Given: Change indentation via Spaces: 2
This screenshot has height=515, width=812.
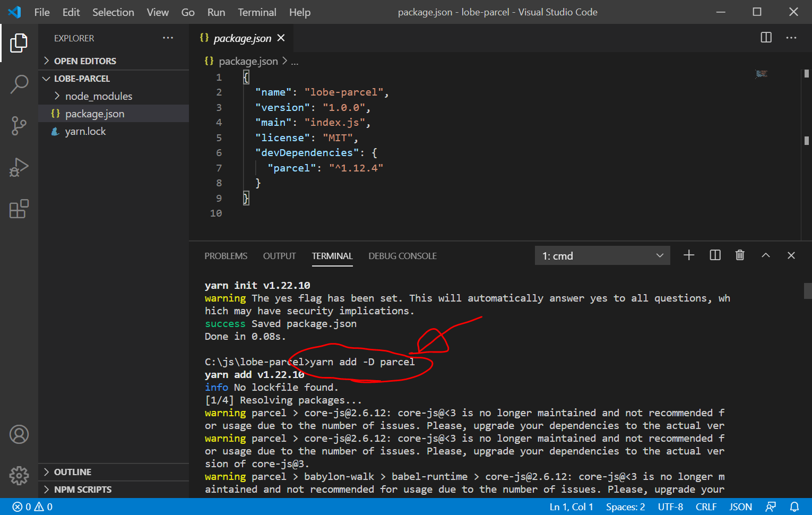Looking at the screenshot, I should point(626,507).
